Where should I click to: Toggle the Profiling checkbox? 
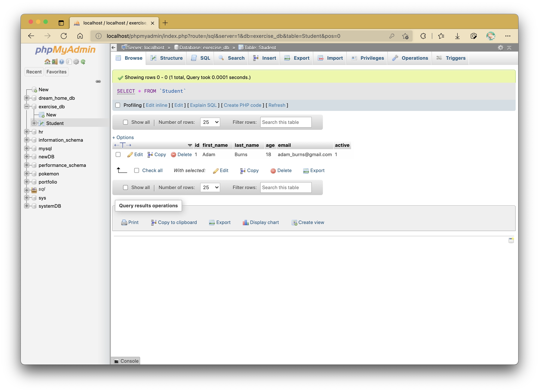pyautogui.click(x=118, y=105)
